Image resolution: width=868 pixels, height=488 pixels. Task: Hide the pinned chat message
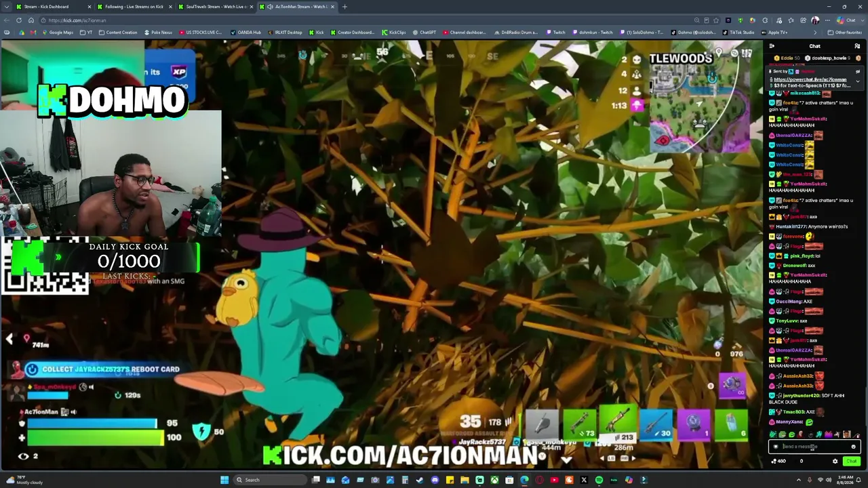[857, 71]
